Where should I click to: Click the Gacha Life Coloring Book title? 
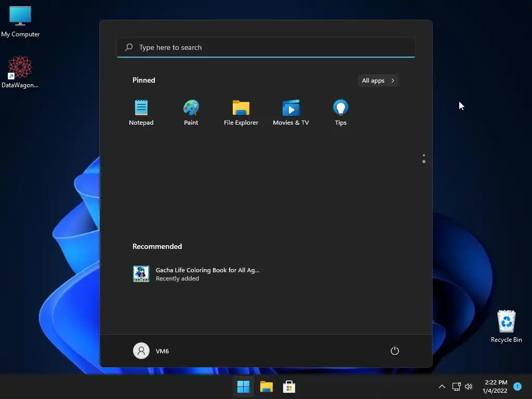pyautogui.click(x=207, y=270)
